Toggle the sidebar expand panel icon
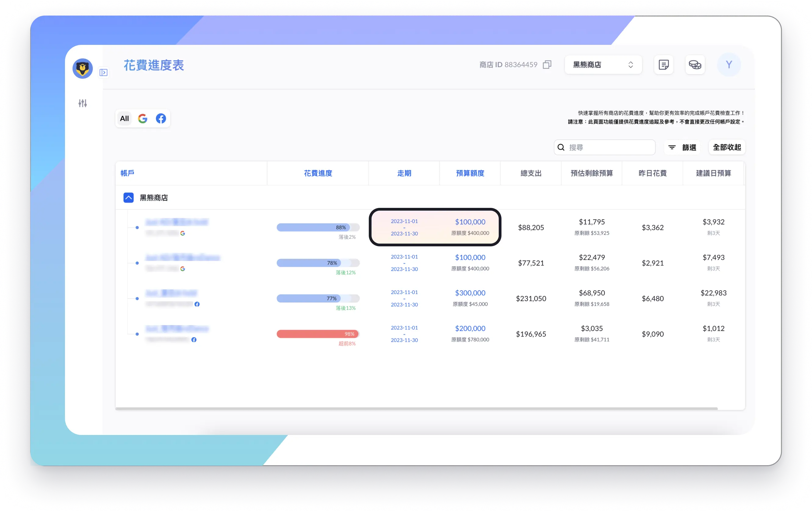The image size is (812, 511). pyautogui.click(x=103, y=73)
